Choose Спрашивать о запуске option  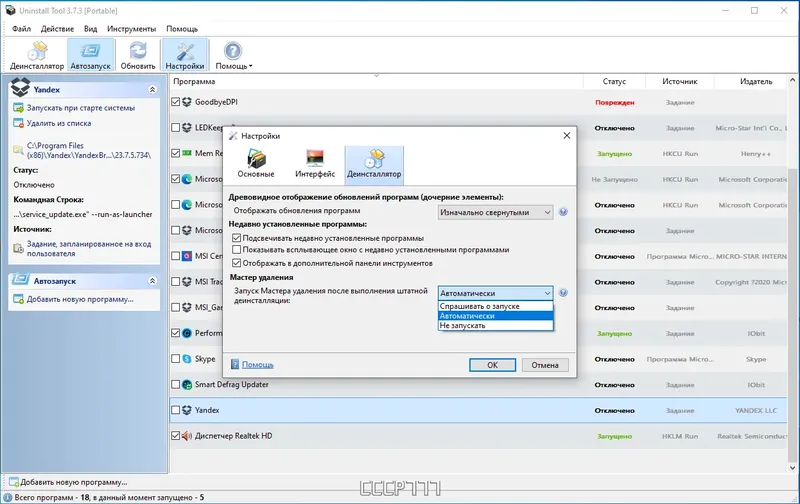495,306
